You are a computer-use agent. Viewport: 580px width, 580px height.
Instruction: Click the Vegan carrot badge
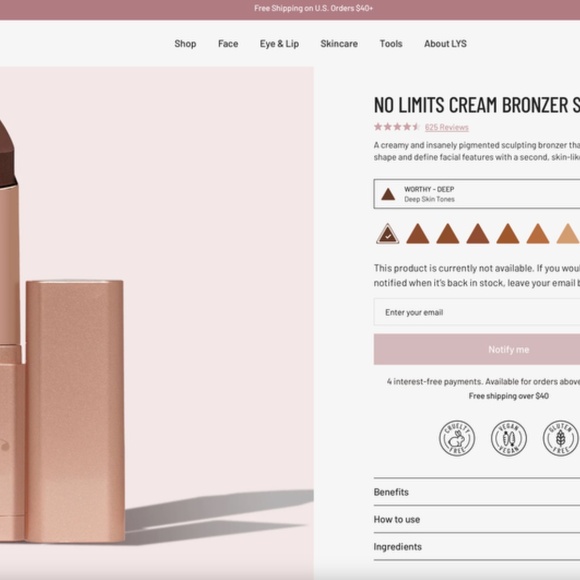pos(509,438)
